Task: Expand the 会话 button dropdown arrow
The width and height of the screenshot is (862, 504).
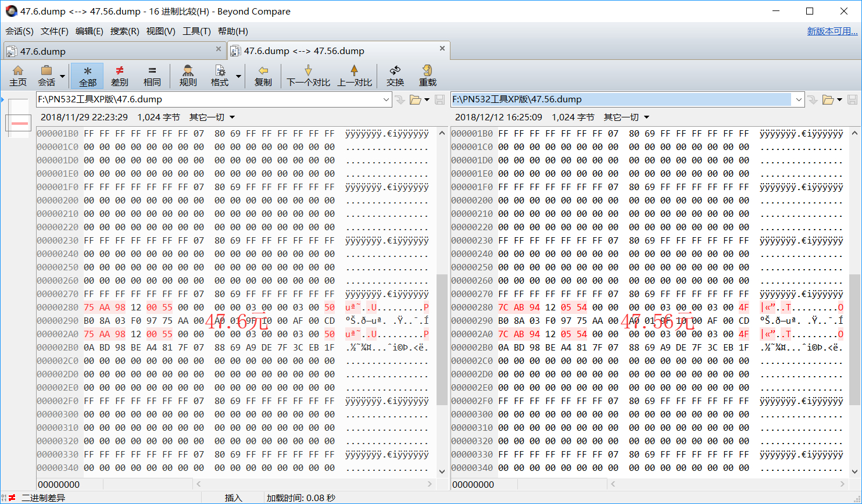Action: [62, 76]
